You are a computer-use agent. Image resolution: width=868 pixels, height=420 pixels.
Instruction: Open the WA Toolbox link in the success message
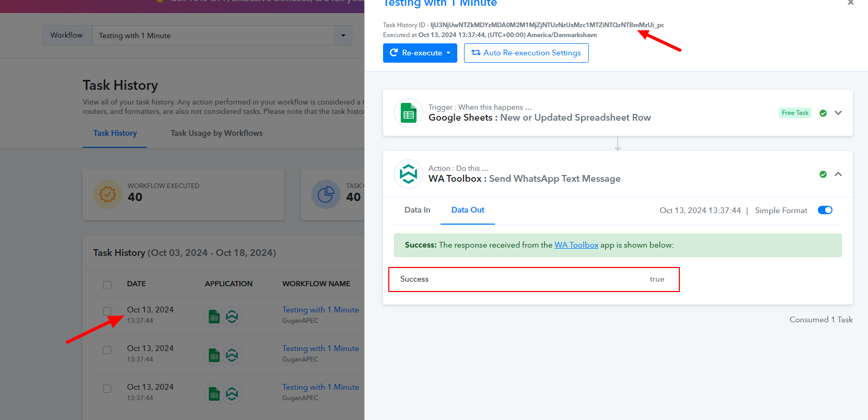(x=576, y=245)
